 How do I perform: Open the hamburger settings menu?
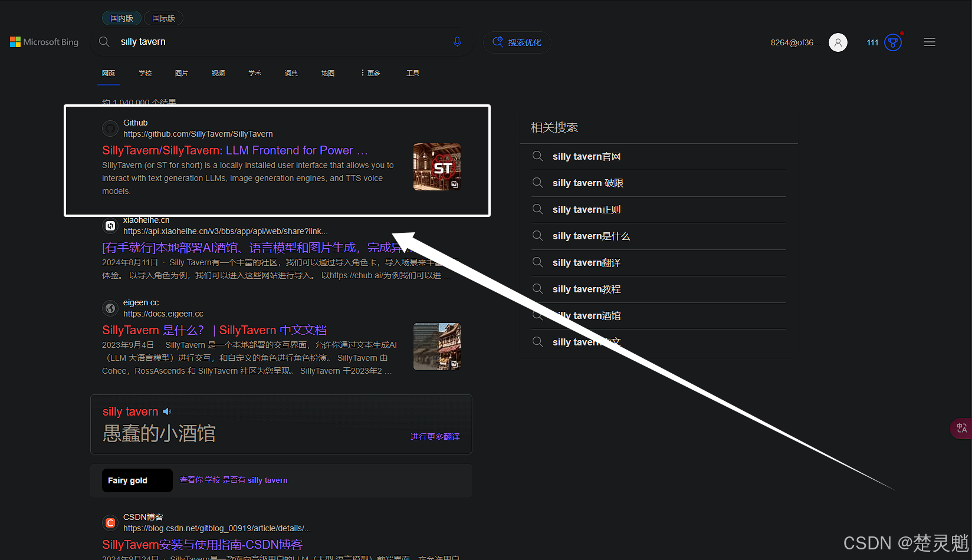930,42
